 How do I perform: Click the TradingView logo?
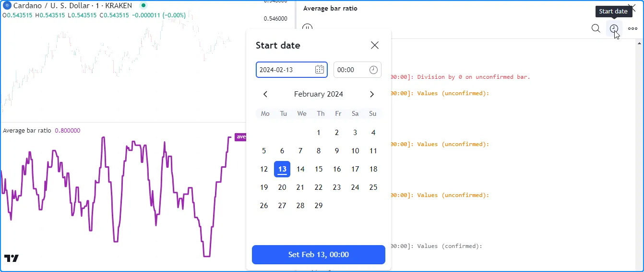point(12,258)
